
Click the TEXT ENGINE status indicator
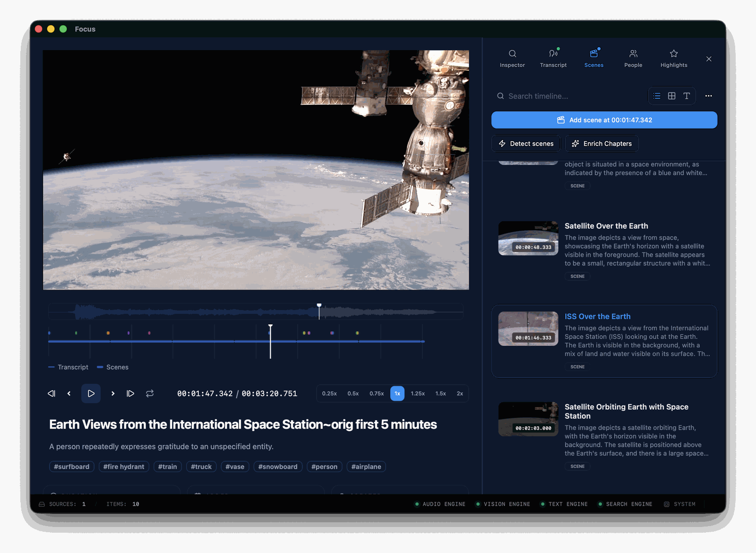[564, 504]
